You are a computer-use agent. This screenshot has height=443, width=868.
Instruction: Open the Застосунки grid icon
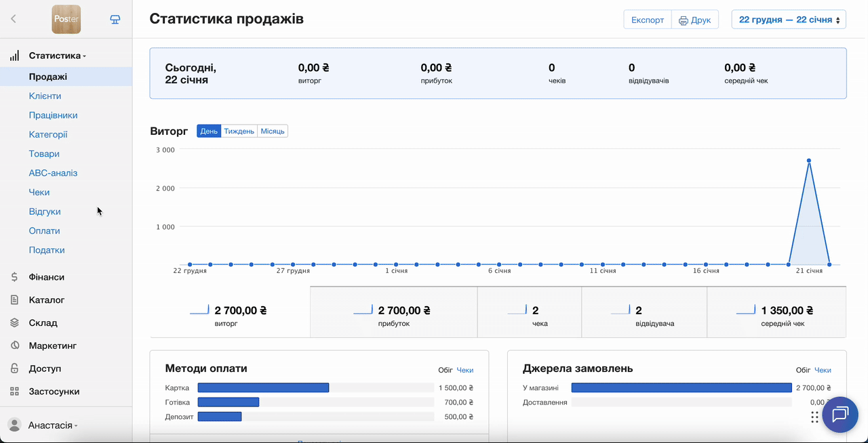point(14,392)
